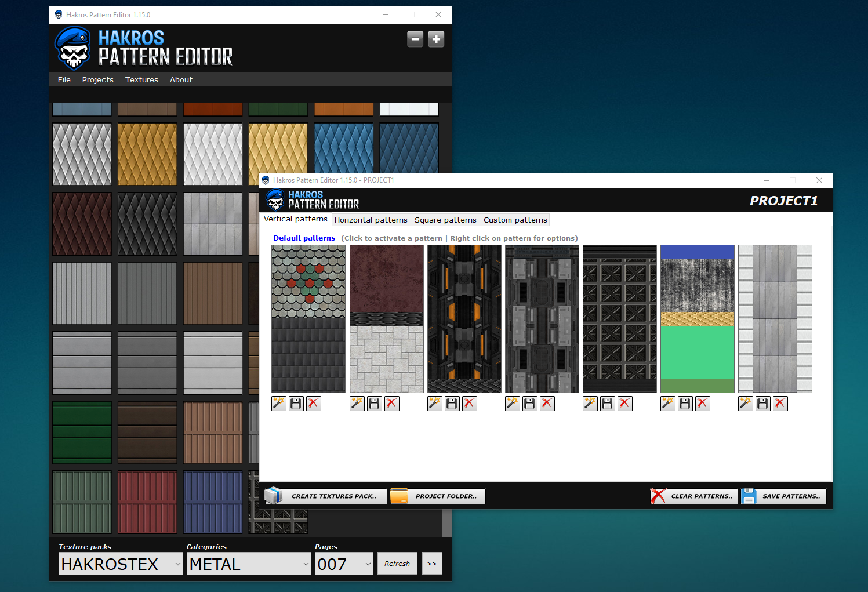Select the red corrugated metal texture
The width and height of the screenshot is (868, 592).
tap(147, 502)
